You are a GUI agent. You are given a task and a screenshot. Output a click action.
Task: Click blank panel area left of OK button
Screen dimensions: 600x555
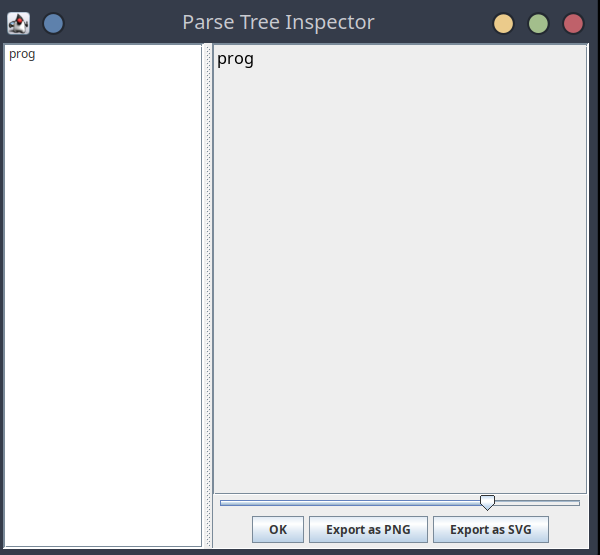233,529
